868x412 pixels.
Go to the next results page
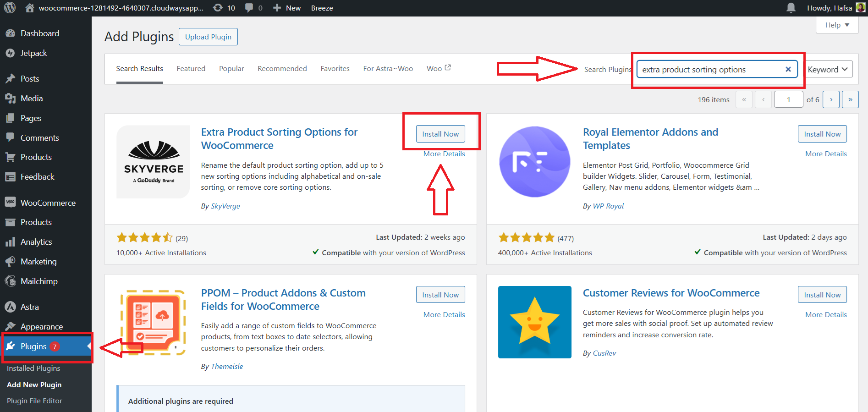[830, 99]
